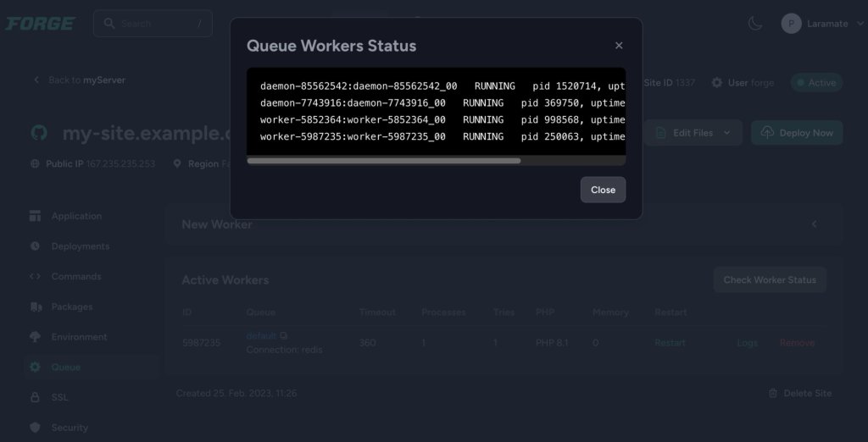Restart worker 5987235

[x=670, y=343]
